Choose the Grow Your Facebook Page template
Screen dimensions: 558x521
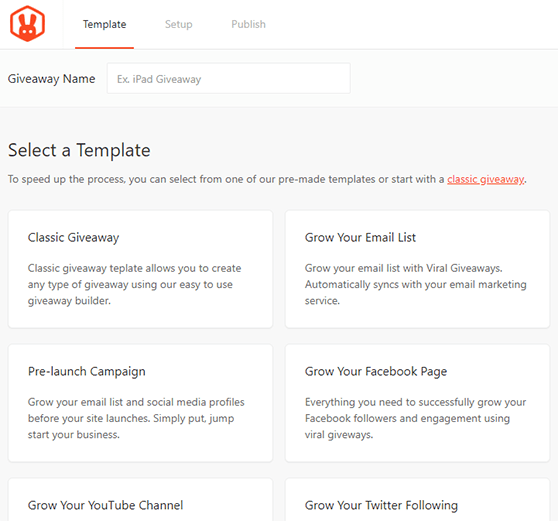(x=417, y=403)
